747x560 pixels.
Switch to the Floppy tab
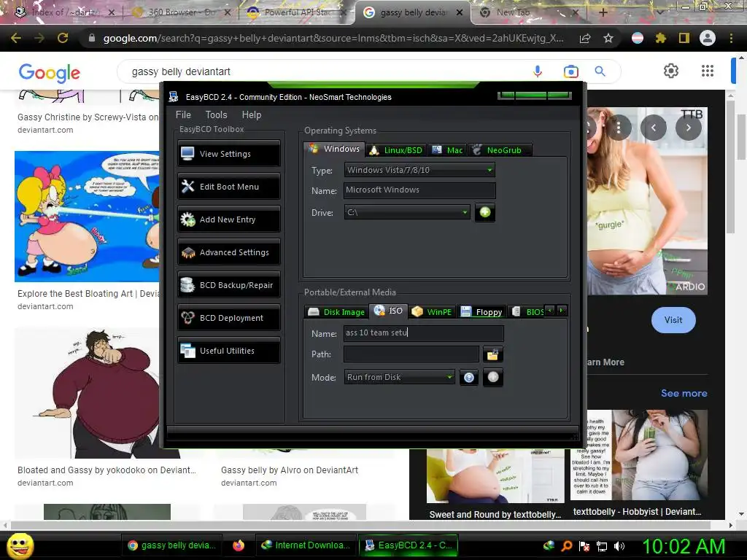tap(481, 312)
